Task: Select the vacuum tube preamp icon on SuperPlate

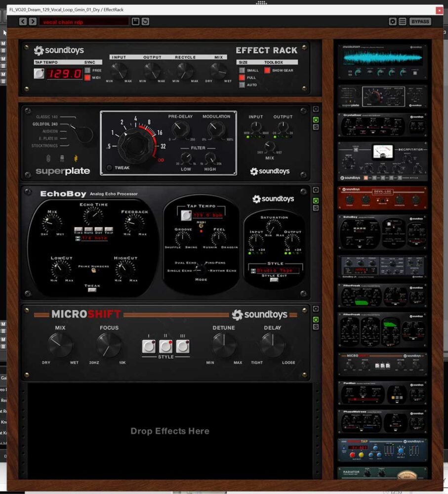Action: [x=48, y=159]
